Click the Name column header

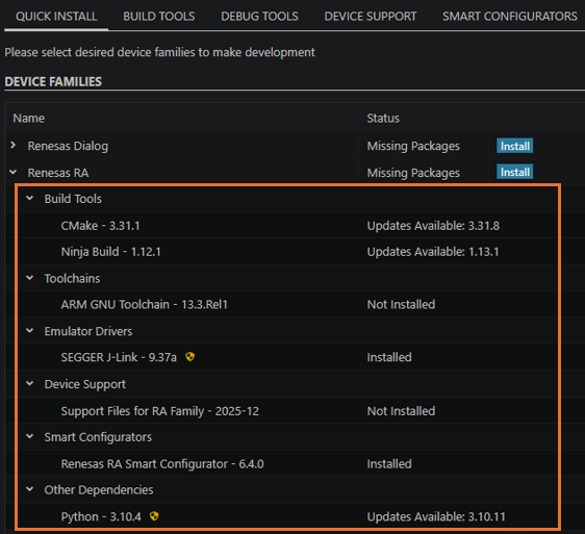click(x=29, y=118)
